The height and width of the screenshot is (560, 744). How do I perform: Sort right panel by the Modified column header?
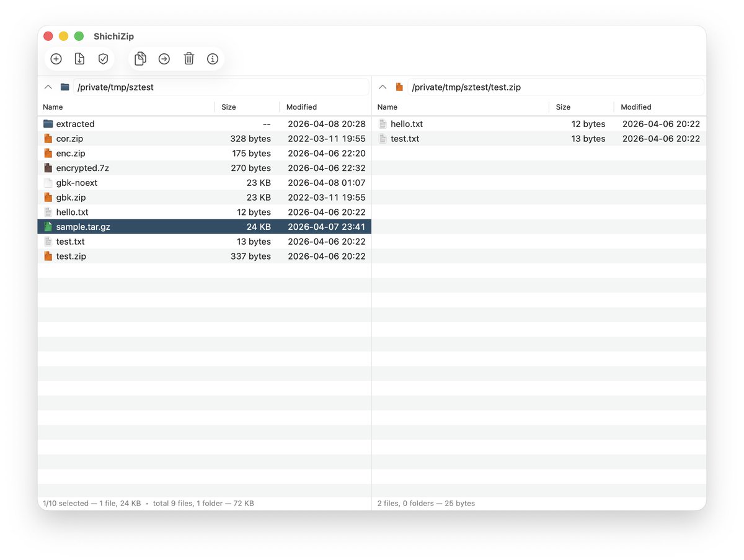[635, 107]
